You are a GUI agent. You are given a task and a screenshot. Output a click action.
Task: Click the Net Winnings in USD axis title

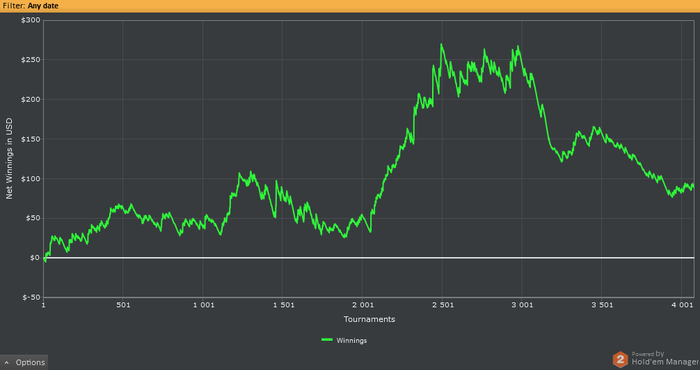(x=9, y=158)
